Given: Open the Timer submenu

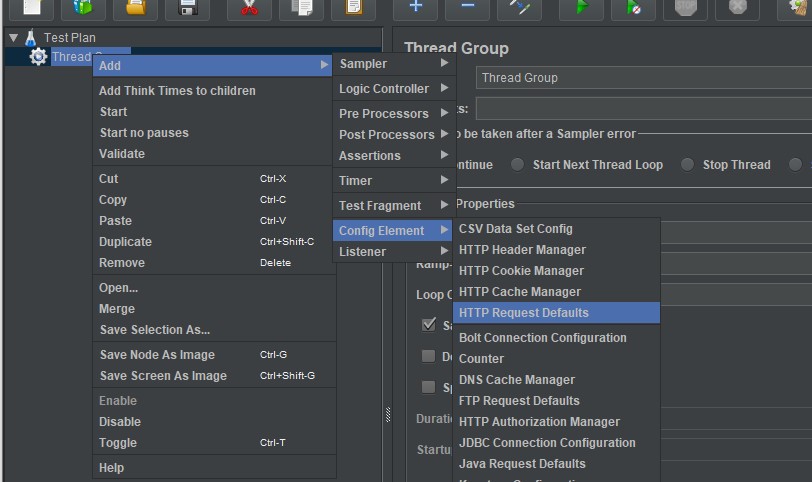Looking at the screenshot, I should pos(392,181).
